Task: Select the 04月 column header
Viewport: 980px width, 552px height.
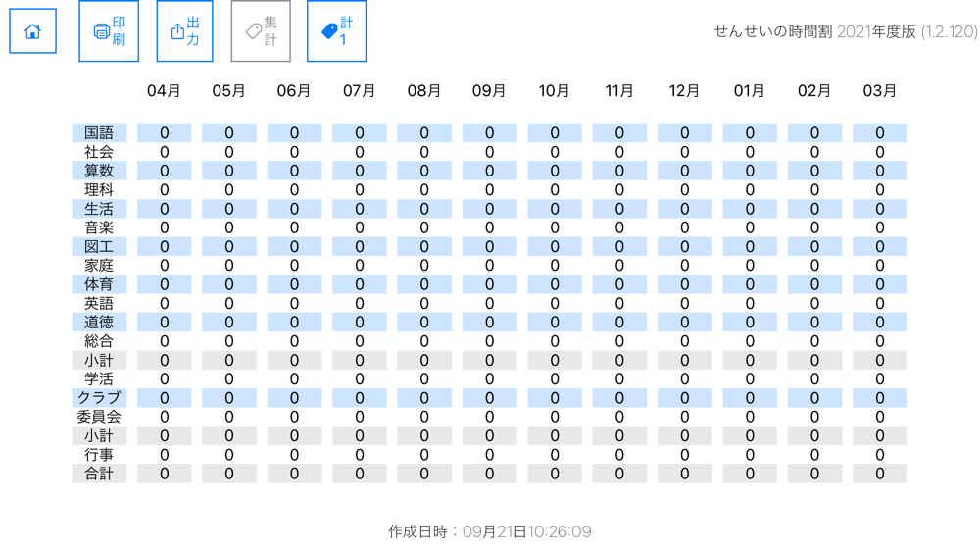Action: [x=164, y=91]
